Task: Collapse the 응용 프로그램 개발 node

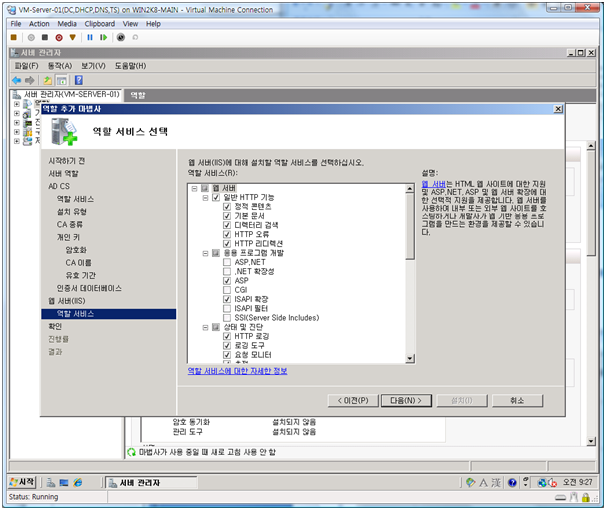Action: click(206, 253)
